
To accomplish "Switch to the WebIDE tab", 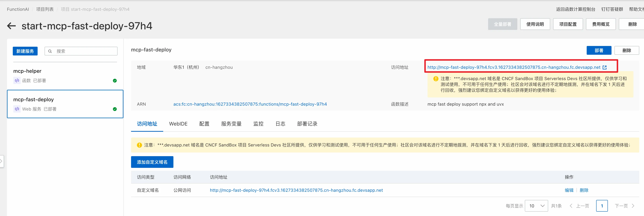I will (x=178, y=124).
